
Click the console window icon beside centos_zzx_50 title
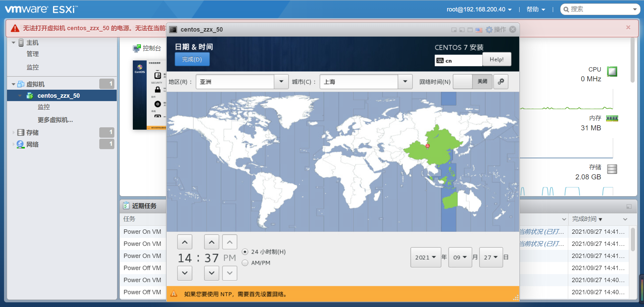[x=173, y=30]
